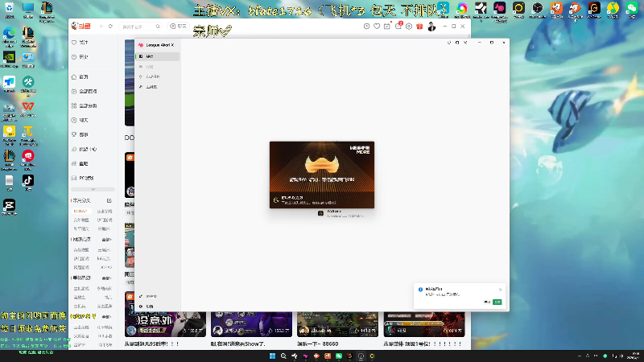Open the green WeChat icon on the taskbar
The image size is (644, 362).
(338, 356)
